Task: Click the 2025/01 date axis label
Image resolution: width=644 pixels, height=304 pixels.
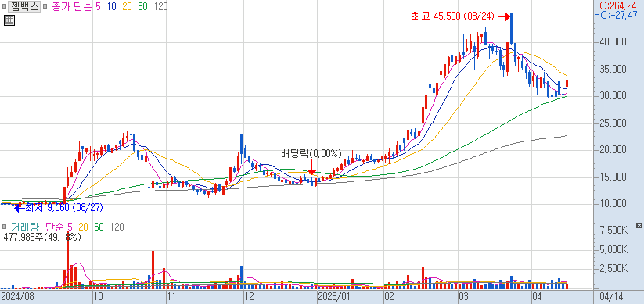Action: click(x=334, y=297)
